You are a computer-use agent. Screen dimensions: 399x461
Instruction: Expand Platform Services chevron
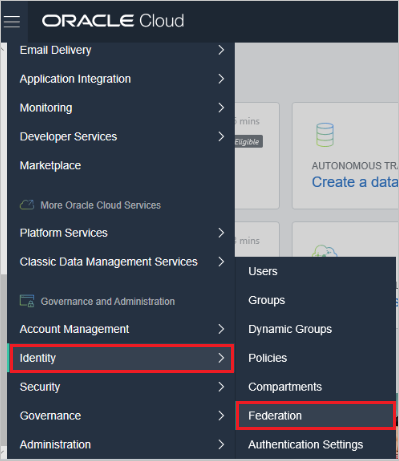click(221, 233)
